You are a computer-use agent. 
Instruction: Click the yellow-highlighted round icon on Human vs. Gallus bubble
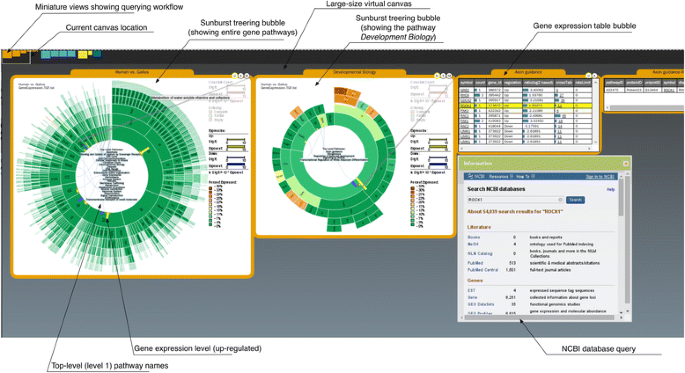235,76
